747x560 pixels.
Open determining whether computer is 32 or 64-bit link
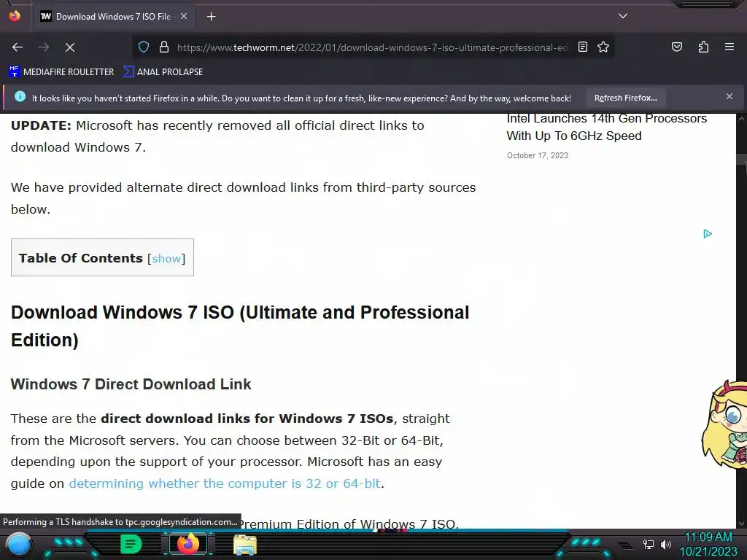click(225, 483)
